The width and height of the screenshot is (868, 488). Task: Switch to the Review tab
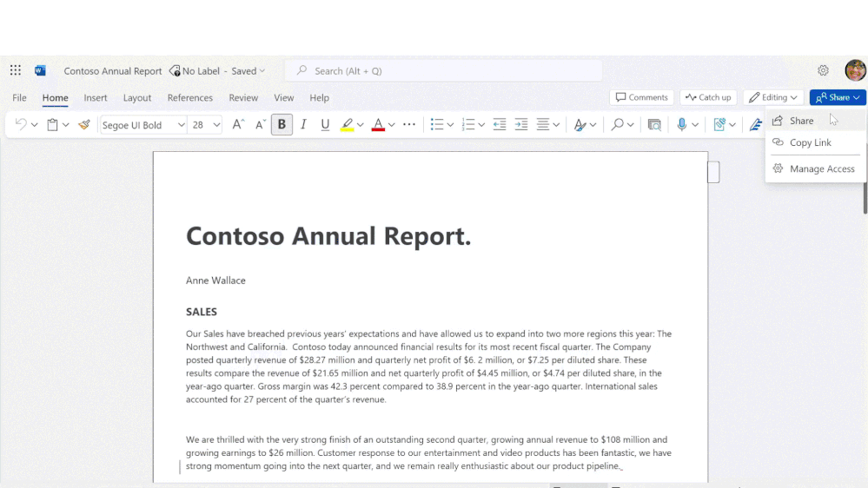(x=243, y=97)
